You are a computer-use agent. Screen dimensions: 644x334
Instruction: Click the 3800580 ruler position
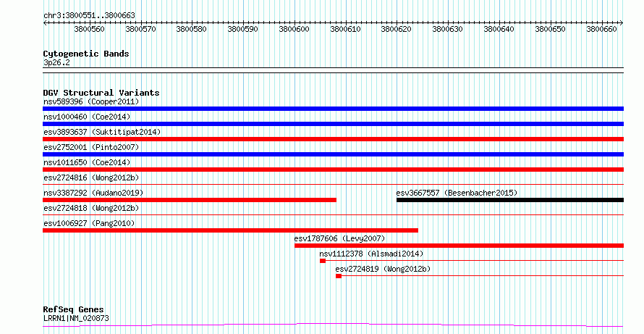(192, 29)
